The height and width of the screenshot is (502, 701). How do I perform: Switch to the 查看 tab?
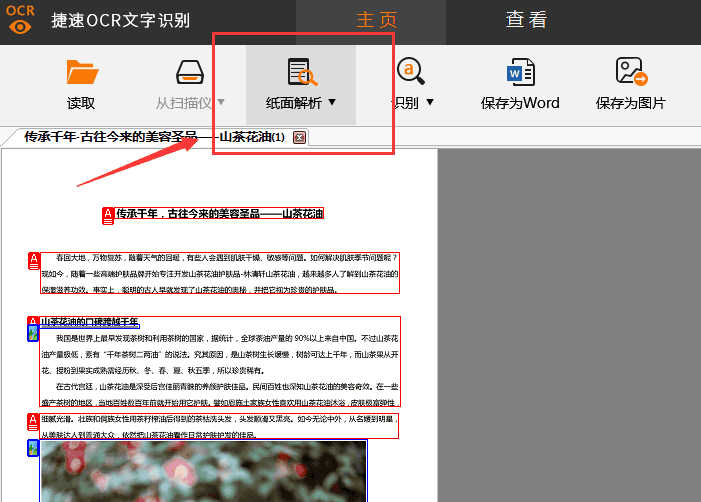tap(526, 20)
